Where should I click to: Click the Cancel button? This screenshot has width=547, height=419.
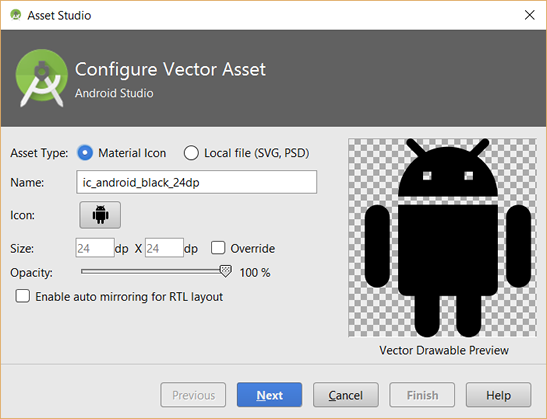pos(345,395)
